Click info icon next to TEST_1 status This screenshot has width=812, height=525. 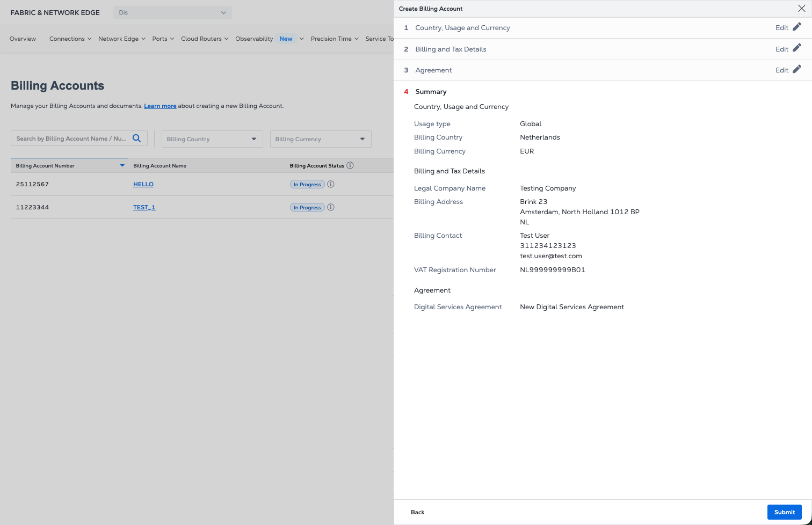(x=331, y=207)
